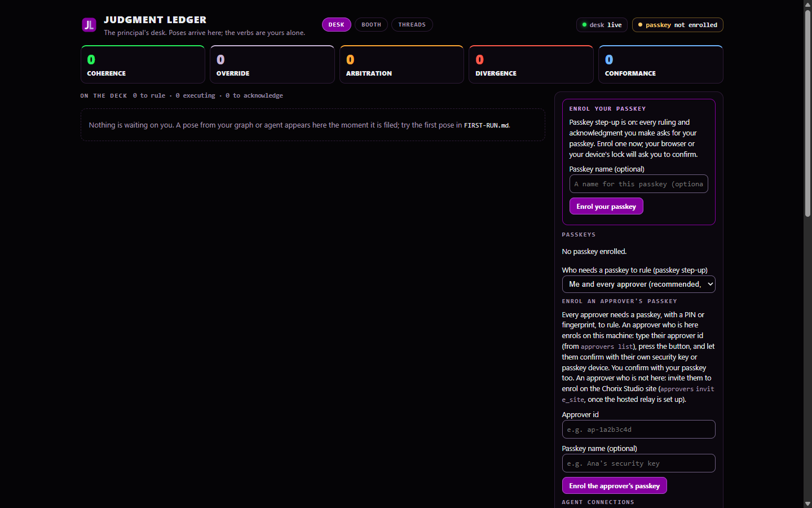Viewport: 812px width, 508px height.
Task: Click the 'No passkey enrolled.' text
Action: 594,252
